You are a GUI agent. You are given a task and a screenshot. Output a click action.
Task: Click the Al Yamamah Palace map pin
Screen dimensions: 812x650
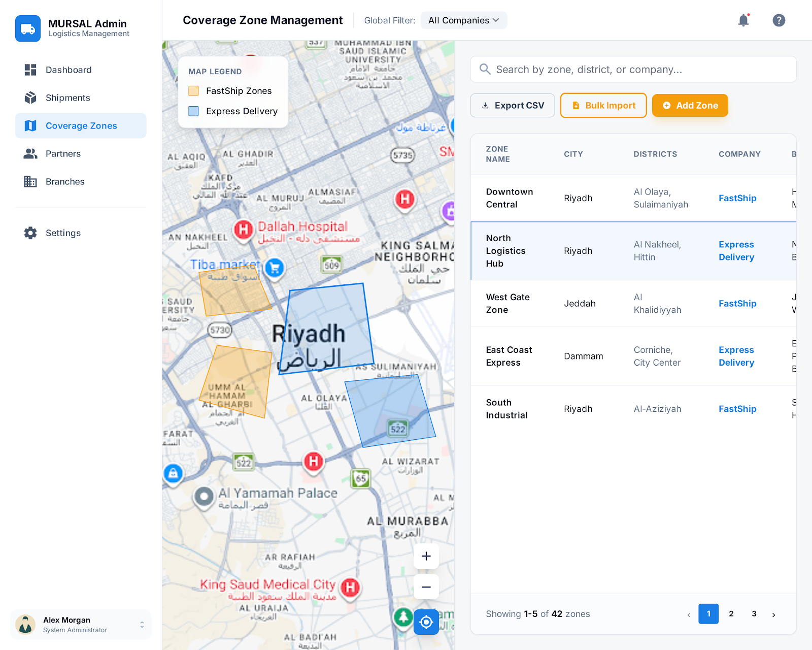pyautogui.click(x=204, y=496)
